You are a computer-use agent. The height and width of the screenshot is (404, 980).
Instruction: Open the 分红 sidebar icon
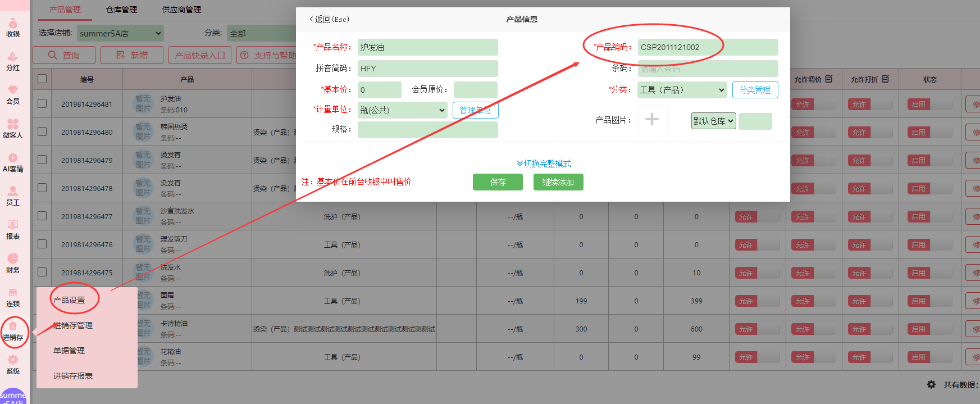[x=13, y=61]
